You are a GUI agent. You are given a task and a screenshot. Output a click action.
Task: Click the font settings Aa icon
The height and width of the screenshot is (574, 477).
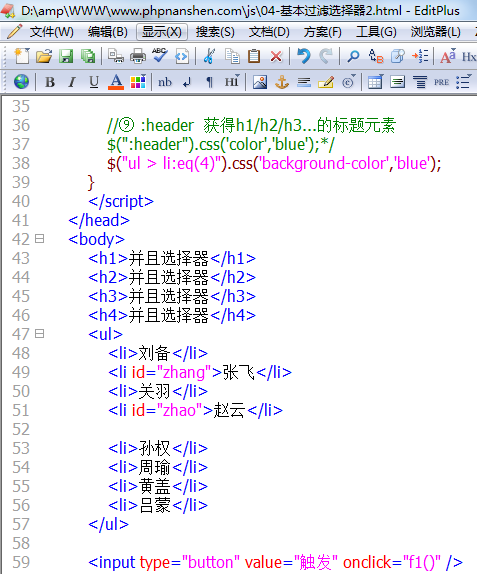click(x=448, y=56)
